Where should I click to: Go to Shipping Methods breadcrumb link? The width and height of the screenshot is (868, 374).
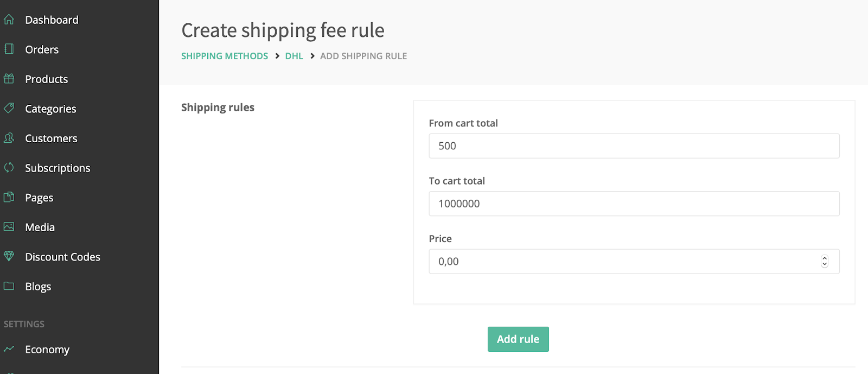pyautogui.click(x=225, y=56)
